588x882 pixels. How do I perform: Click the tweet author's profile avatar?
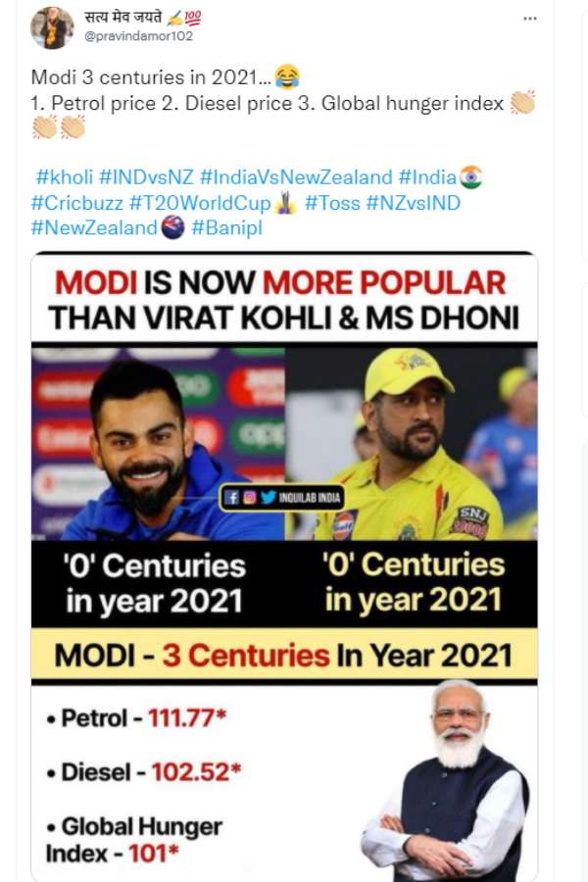[x=52, y=26]
